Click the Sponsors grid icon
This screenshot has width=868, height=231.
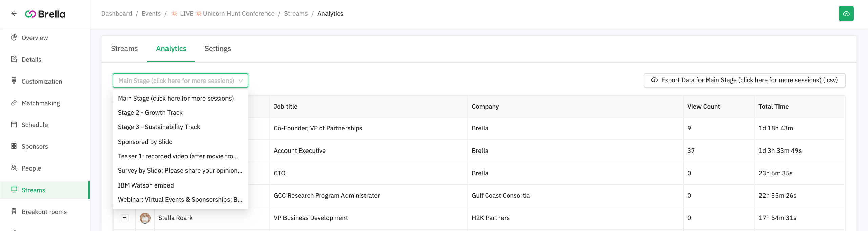pyautogui.click(x=14, y=146)
